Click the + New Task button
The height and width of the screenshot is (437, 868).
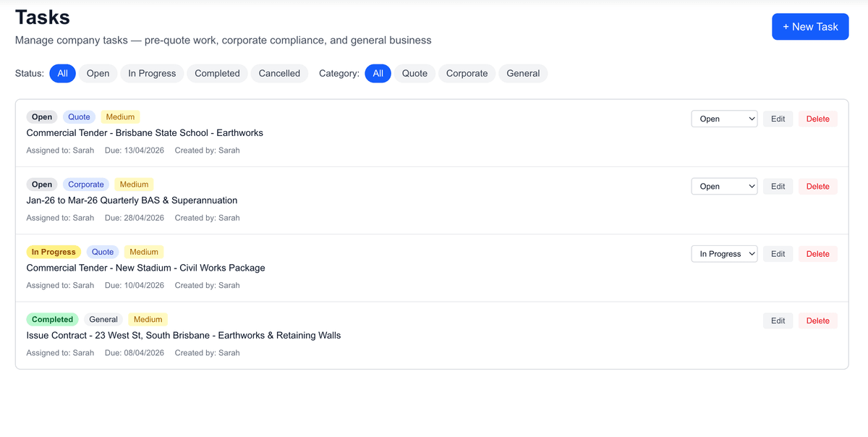click(810, 27)
